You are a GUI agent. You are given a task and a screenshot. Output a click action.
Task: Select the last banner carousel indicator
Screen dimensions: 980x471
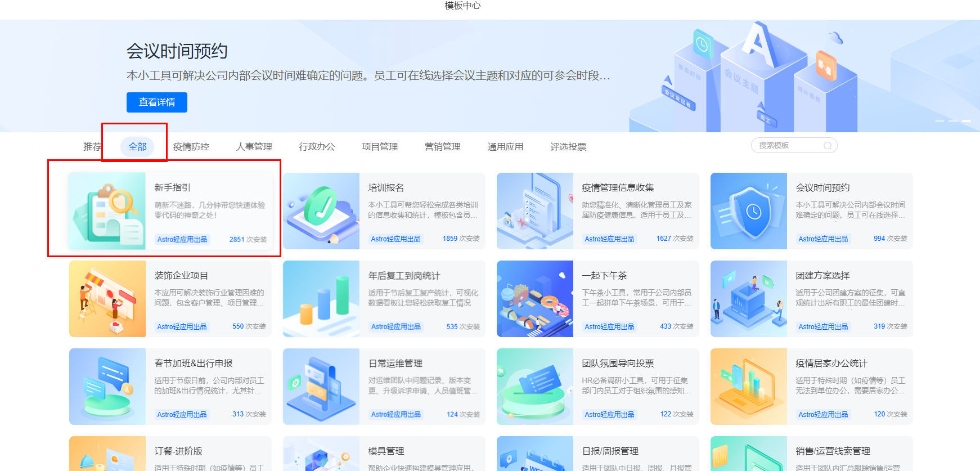pyautogui.click(x=966, y=121)
